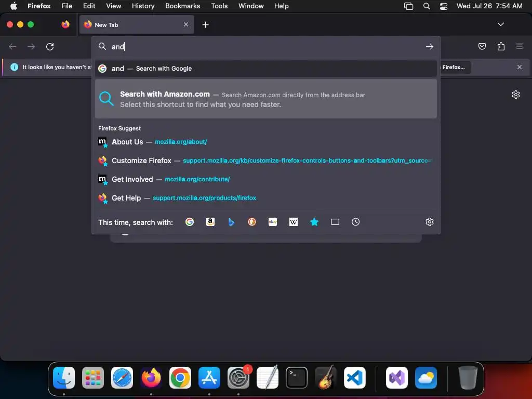The width and height of the screenshot is (532, 399).
Task: Open the Weather app from the Dock
Action: click(x=426, y=378)
